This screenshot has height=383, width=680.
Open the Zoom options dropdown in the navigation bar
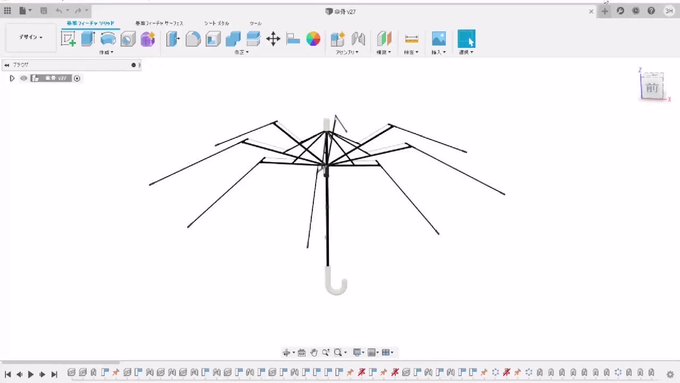339,353
